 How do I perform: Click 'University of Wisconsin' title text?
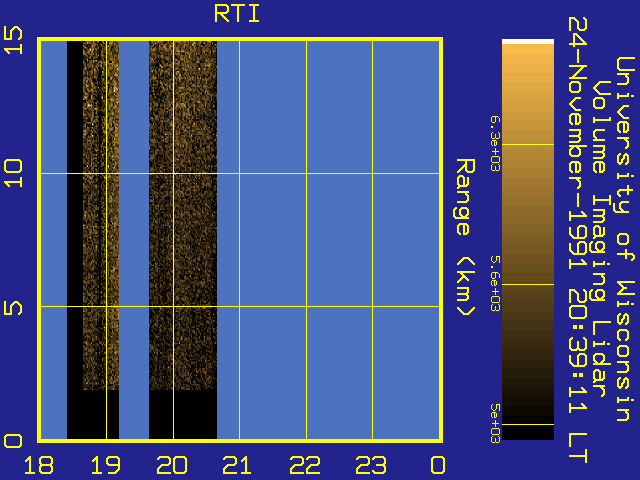[x=625, y=239]
